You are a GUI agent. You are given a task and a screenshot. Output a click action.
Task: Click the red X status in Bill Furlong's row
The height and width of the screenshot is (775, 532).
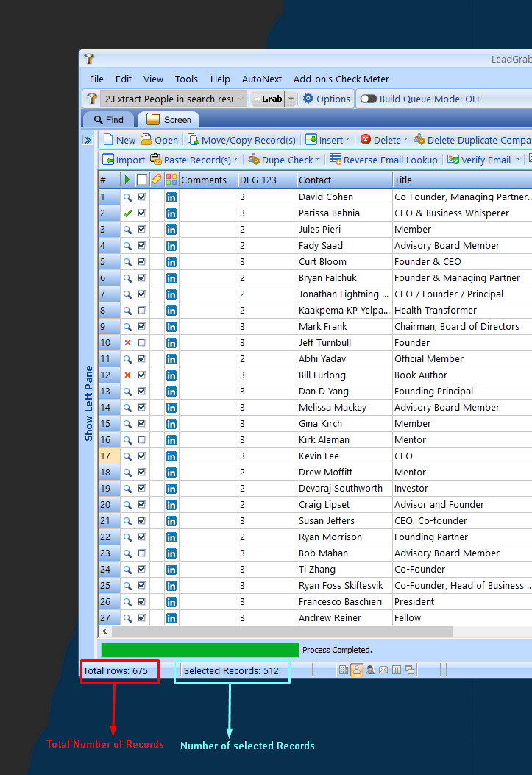pos(127,375)
